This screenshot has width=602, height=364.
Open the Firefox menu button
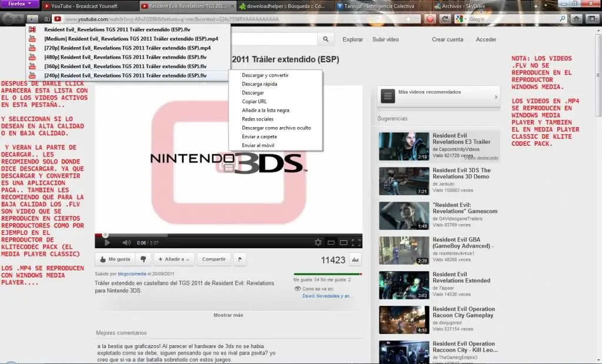(x=19, y=4)
